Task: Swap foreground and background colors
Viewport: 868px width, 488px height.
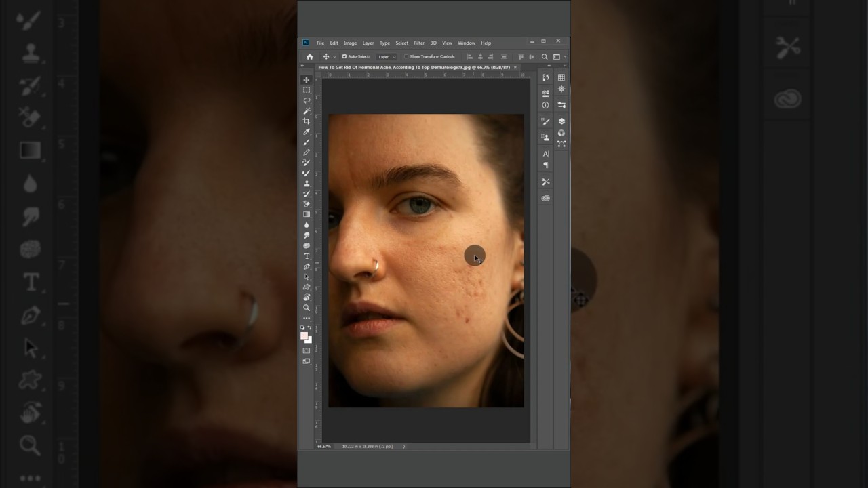Action: [x=310, y=328]
